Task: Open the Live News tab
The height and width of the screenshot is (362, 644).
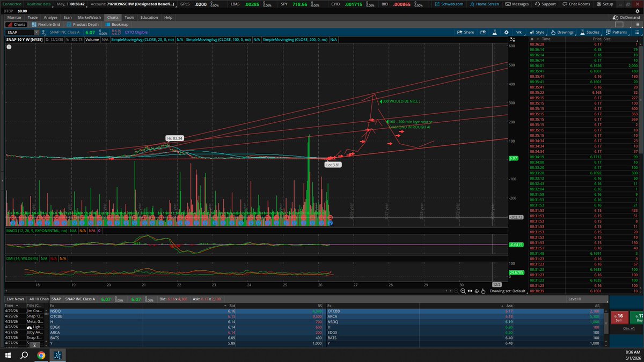Action: 15,299
